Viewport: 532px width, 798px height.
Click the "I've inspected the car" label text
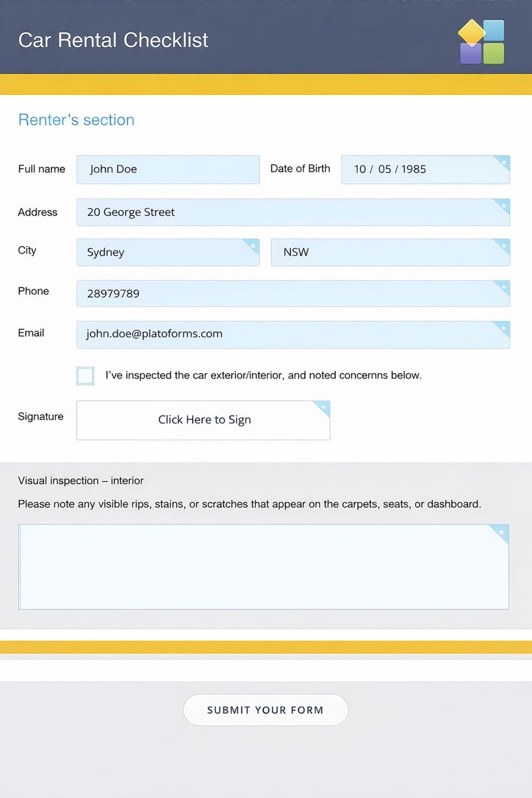pos(263,375)
